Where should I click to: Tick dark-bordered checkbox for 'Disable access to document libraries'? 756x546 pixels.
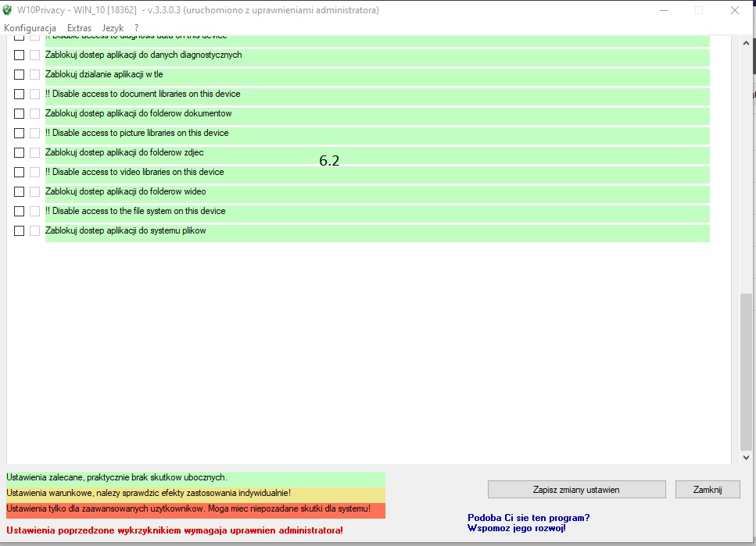pos(20,94)
